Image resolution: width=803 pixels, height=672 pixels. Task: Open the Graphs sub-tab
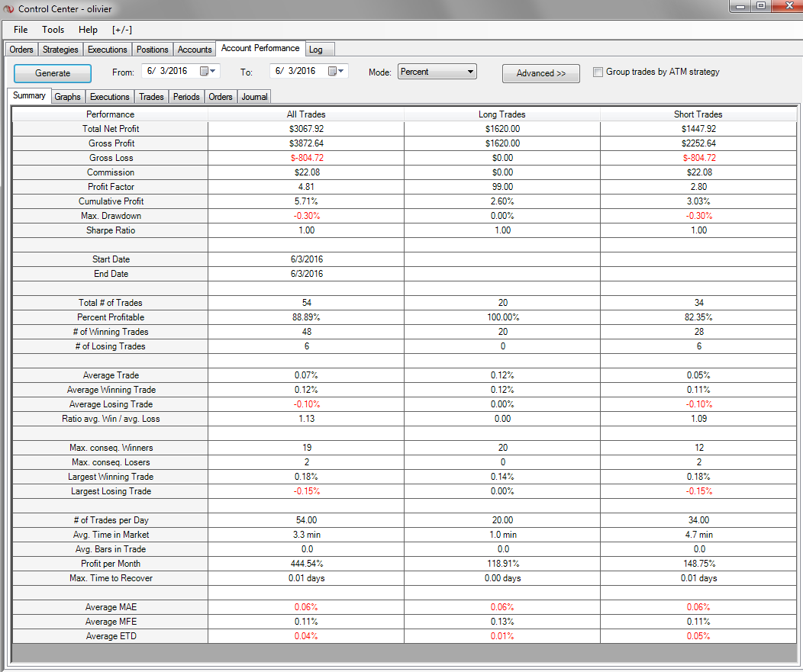tap(68, 97)
